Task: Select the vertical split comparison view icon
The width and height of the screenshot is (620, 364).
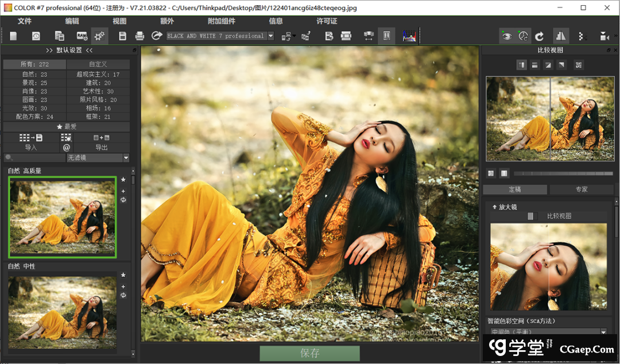Action: point(522,65)
